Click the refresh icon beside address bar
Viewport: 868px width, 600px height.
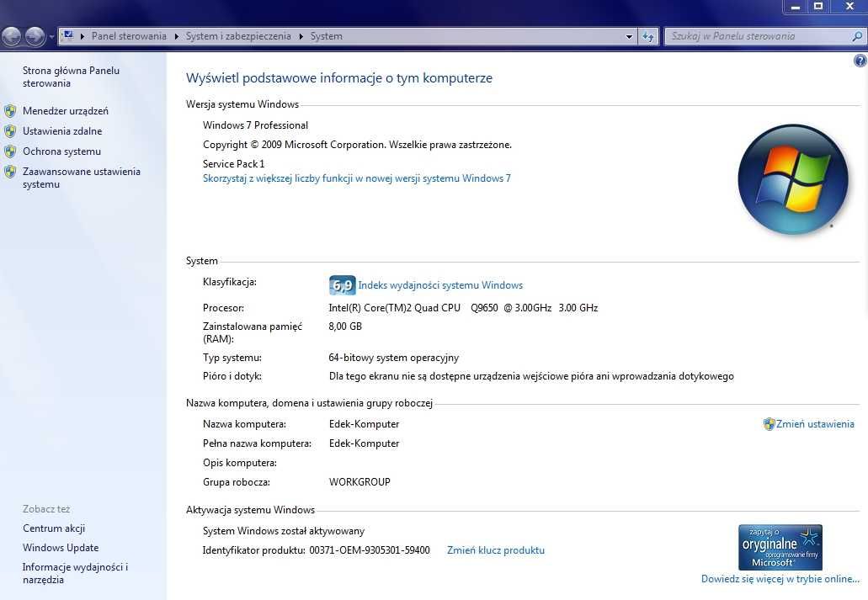647,36
